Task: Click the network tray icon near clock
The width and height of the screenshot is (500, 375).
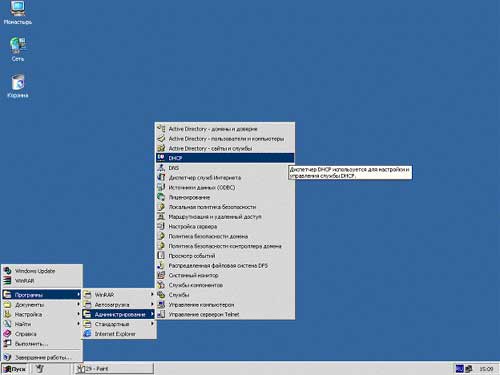Action: [469, 369]
